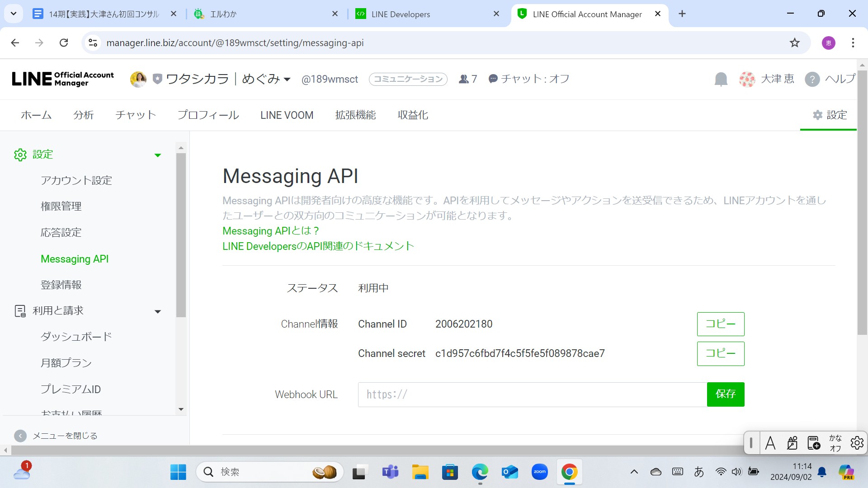Switch to the エルわか browser tab
868x488 pixels.
(266, 14)
